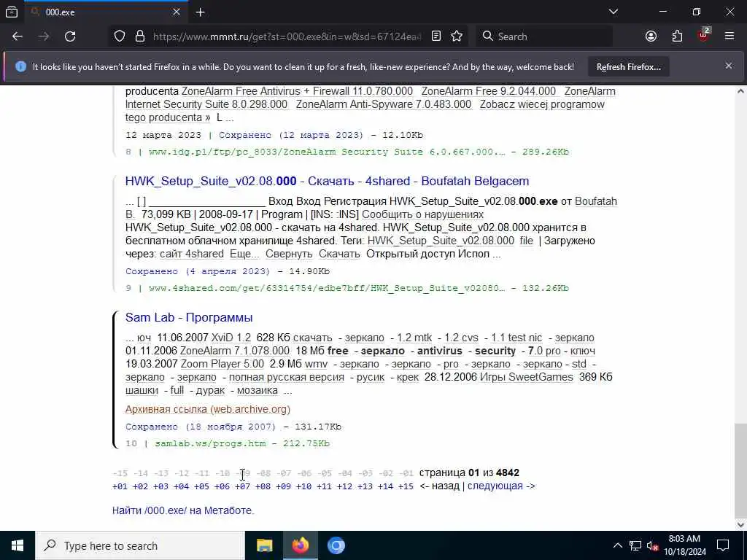Viewport: 747px width, 560px height.
Task: Open the ZoneAlarm Anti-Spyware 7.0.483.000 link
Action: 384,104
